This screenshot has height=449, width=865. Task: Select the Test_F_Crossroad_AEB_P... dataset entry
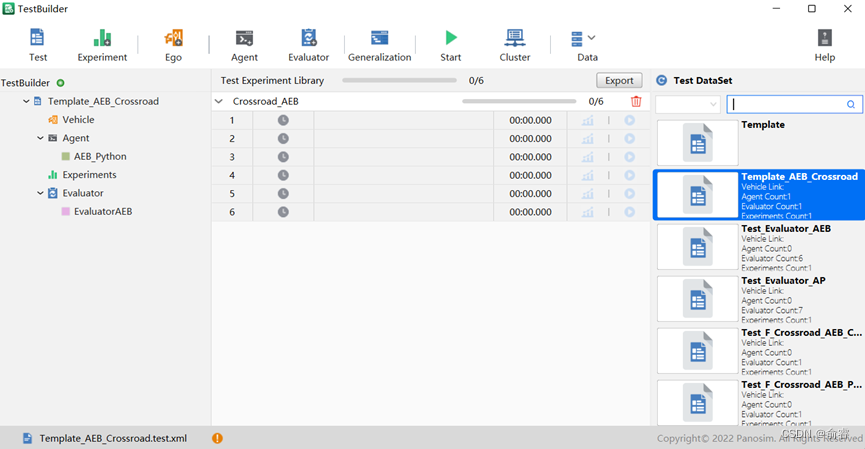pyautogui.click(x=759, y=403)
